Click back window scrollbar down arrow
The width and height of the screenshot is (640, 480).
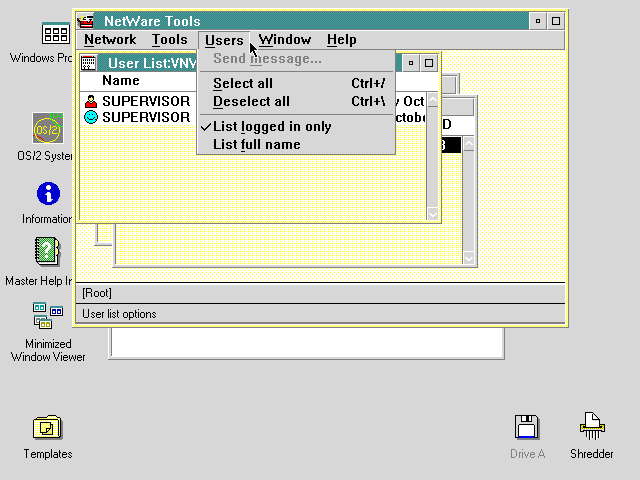(469, 258)
